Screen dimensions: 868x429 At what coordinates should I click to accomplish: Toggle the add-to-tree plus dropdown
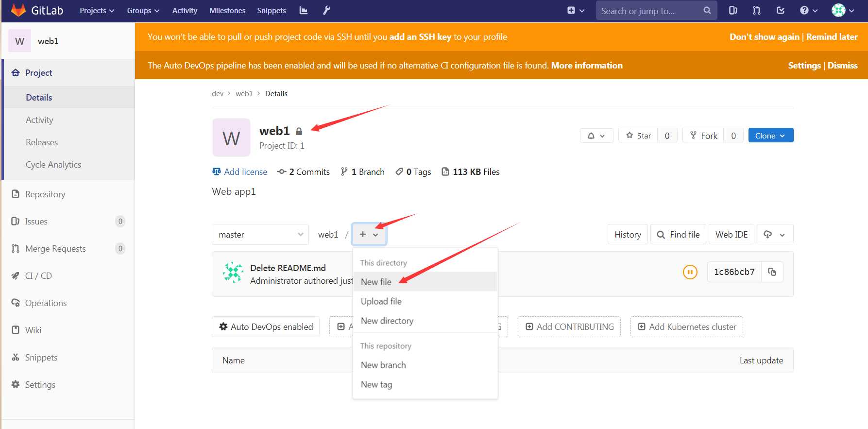click(x=369, y=234)
